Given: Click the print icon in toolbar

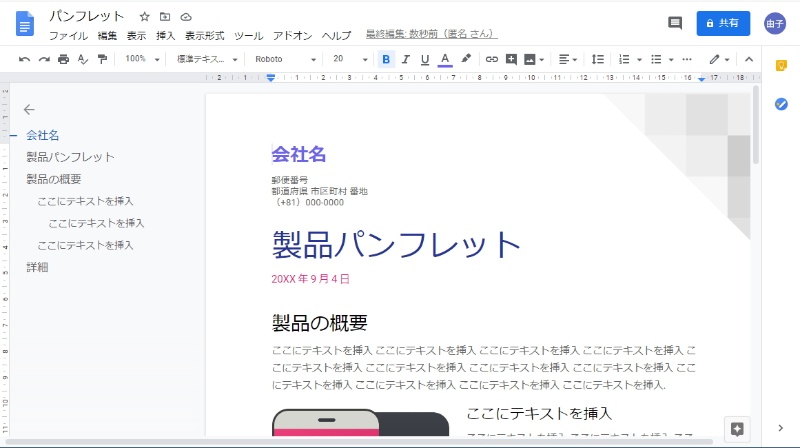Looking at the screenshot, I should [63, 59].
